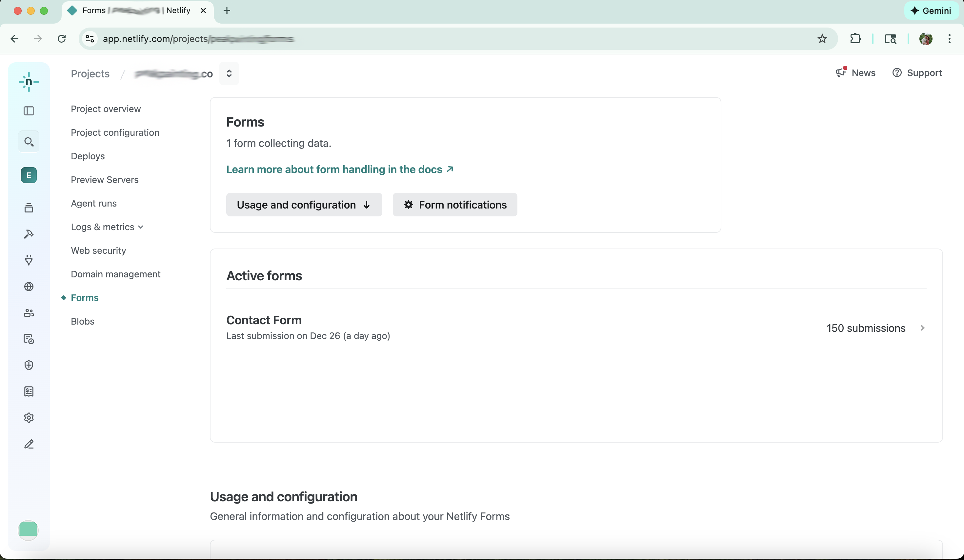Enable the Forms section in project navigation
This screenshot has height=560, width=964.
click(x=85, y=298)
